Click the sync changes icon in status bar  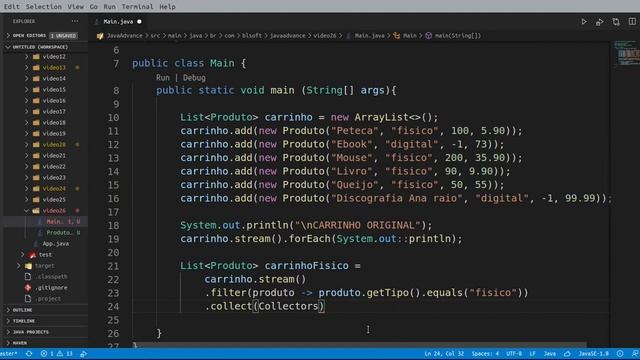pos(29,354)
